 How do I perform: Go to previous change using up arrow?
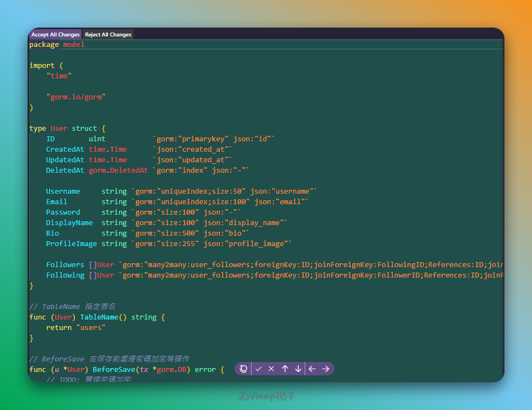pyautogui.click(x=285, y=369)
